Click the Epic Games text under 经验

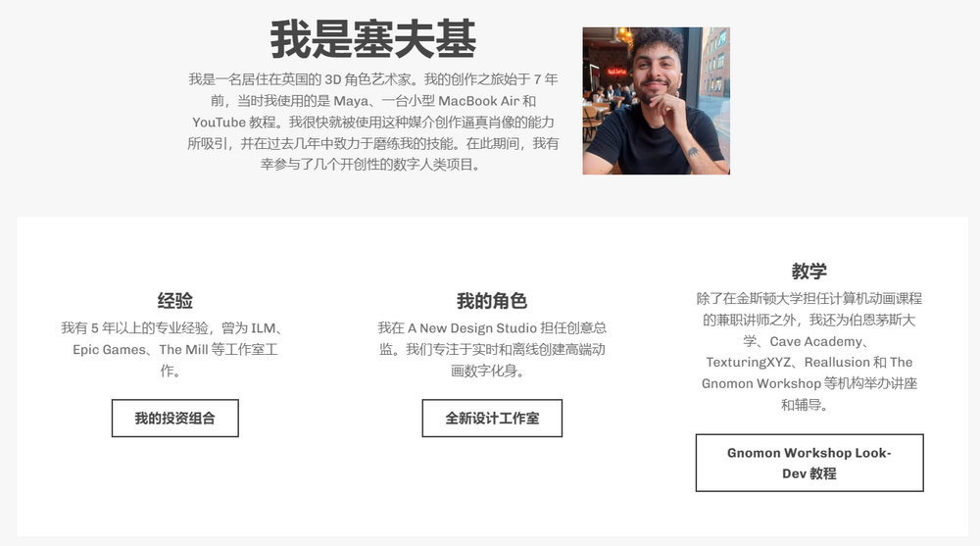(x=109, y=350)
